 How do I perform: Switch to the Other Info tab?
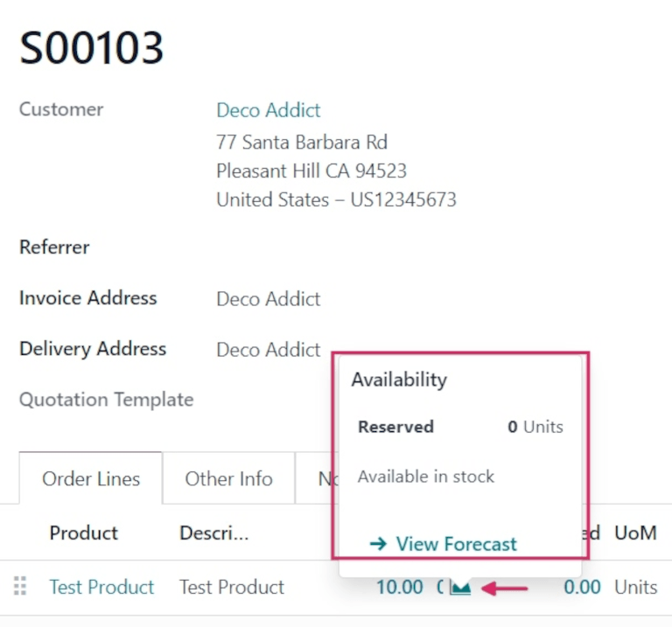(228, 478)
